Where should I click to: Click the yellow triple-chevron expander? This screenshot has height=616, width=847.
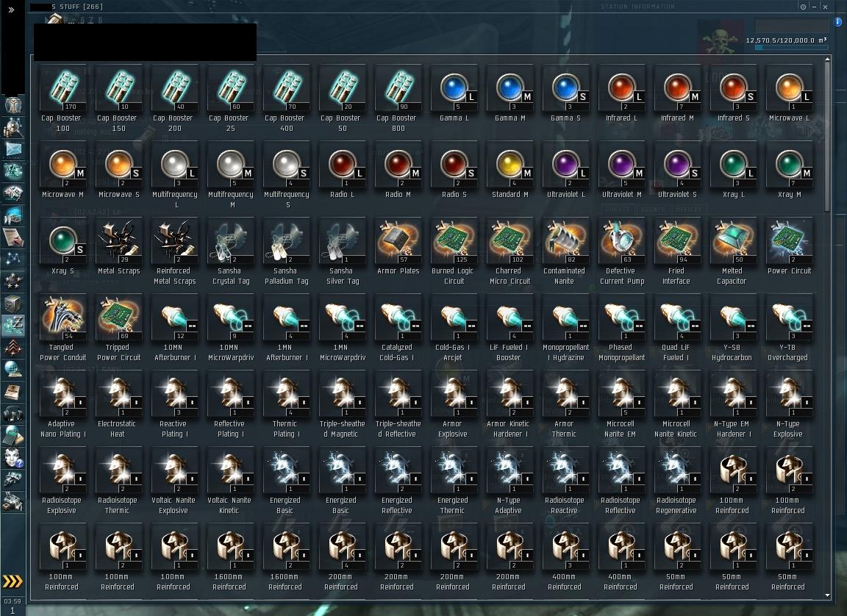click(12, 581)
